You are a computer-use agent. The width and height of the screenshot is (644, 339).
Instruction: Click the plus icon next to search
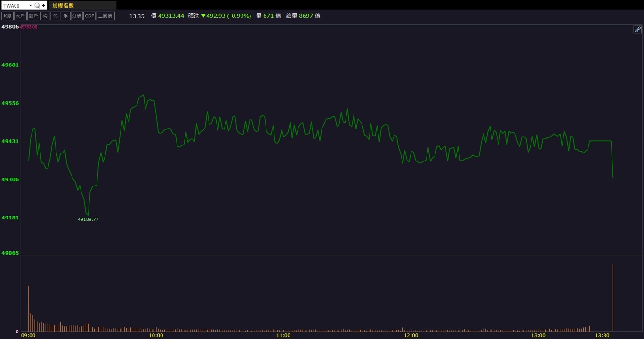coord(44,6)
